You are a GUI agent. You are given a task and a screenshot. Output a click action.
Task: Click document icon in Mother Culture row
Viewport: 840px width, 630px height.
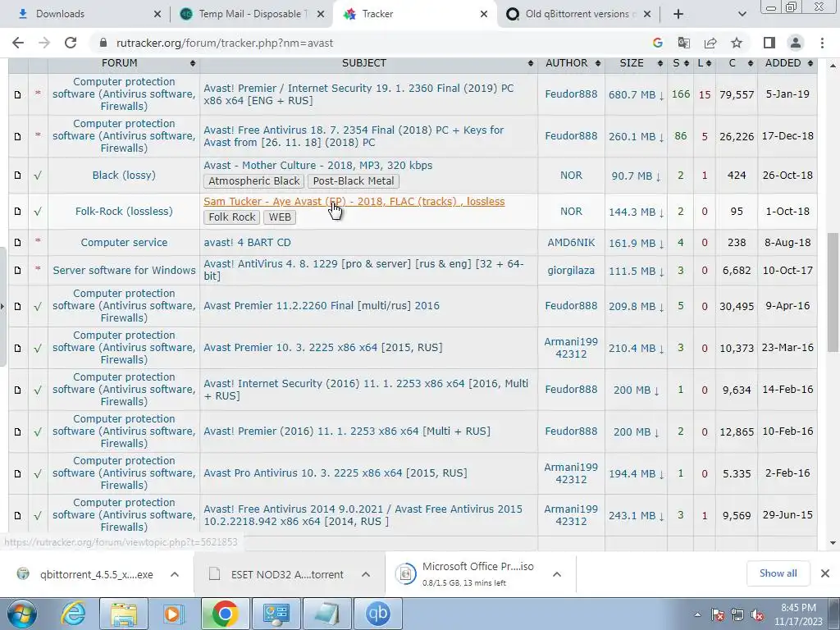pos(18,176)
